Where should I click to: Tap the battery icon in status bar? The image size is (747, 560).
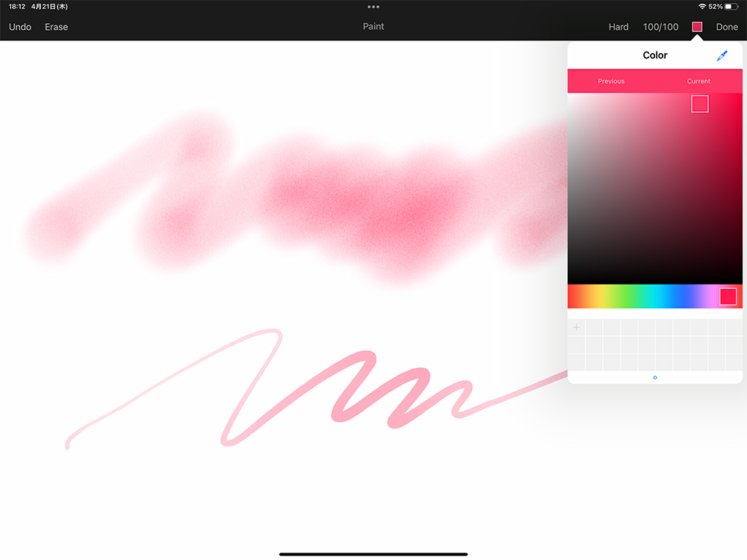click(731, 7)
